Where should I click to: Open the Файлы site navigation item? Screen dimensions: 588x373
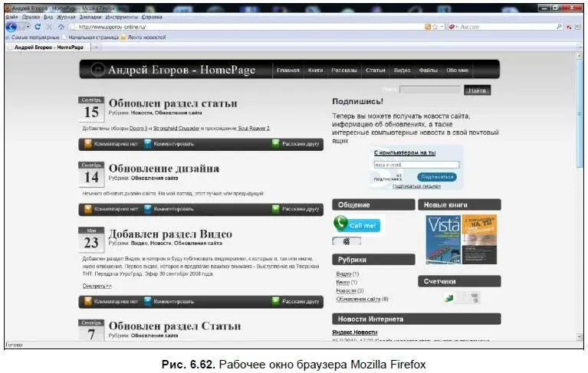(429, 70)
